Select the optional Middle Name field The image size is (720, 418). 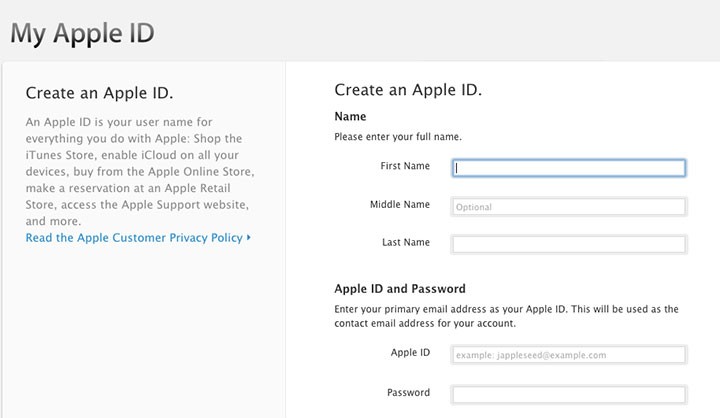pyautogui.click(x=568, y=207)
